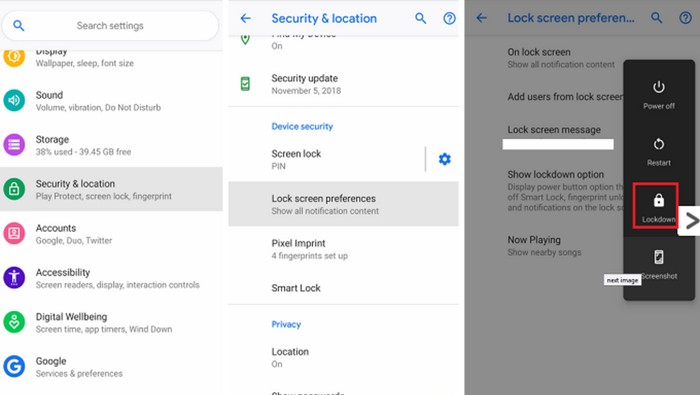Tap the Power off icon
This screenshot has width=700, height=395.
point(658,87)
